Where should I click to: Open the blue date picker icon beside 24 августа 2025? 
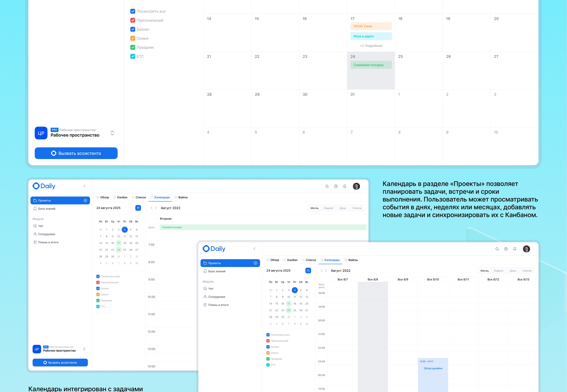[138, 208]
